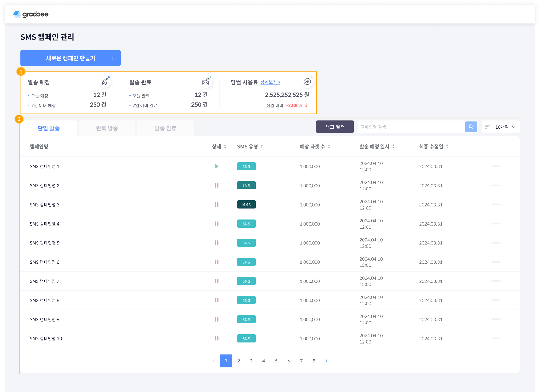Image resolution: width=540 pixels, height=392 pixels.
Task: Click the search magnifier button
Action: 471,127
